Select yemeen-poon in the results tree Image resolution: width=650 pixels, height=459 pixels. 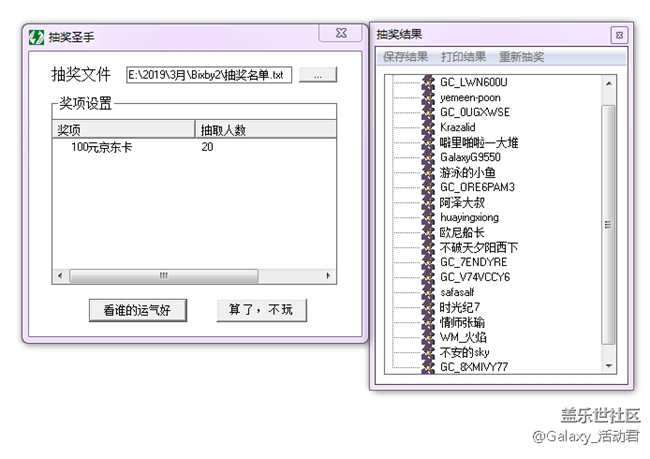(x=470, y=97)
